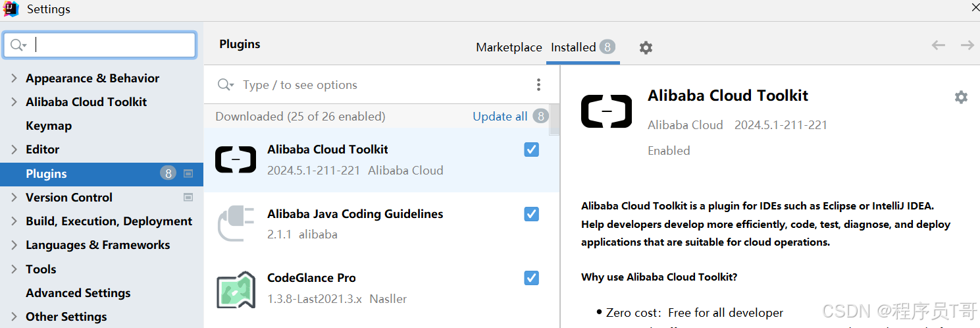
Task: Open the plugins gear settings menu
Action: point(646,47)
